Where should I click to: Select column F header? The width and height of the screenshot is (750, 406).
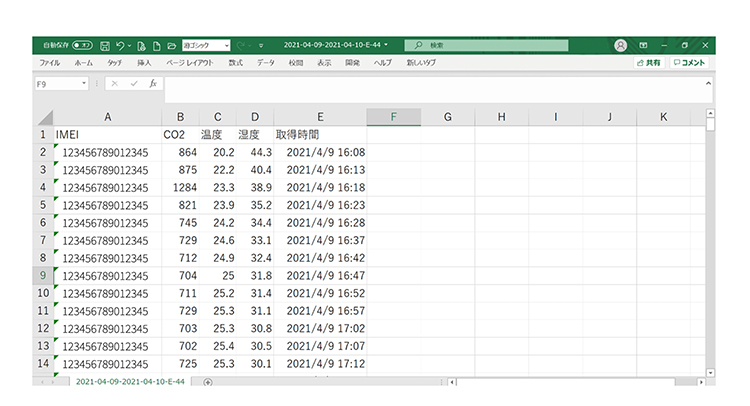coord(394,117)
